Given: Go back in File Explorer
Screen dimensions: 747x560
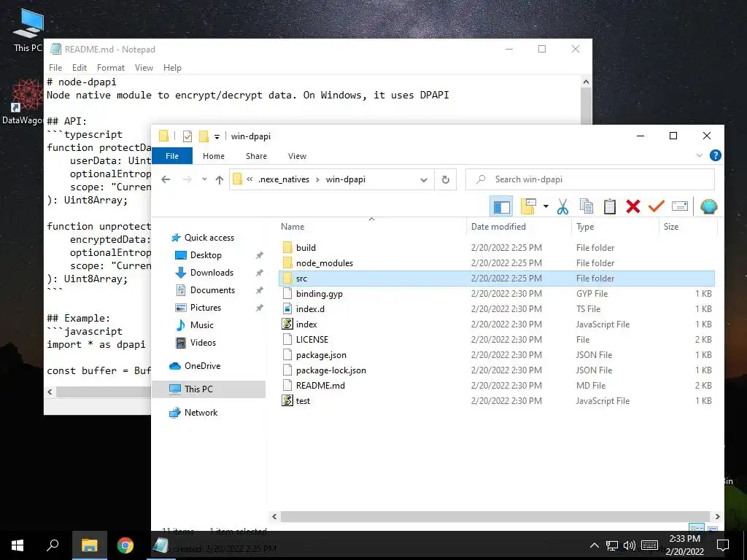Looking at the screenshot, I should click(166, 179).
